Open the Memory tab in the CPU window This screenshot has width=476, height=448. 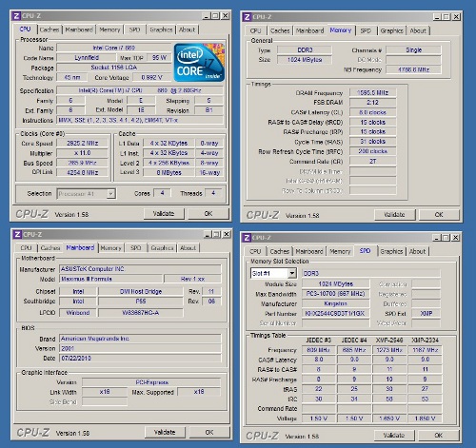pos(109,29)
